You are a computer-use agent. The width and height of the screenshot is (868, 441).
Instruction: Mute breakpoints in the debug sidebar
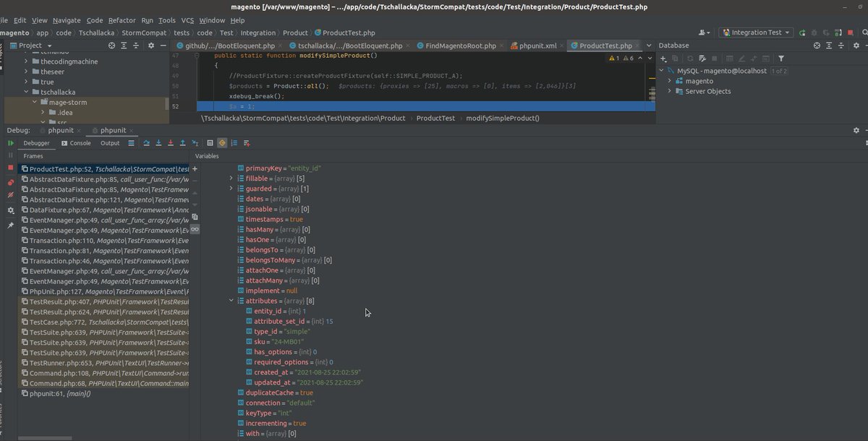click(x=11, y=195)
